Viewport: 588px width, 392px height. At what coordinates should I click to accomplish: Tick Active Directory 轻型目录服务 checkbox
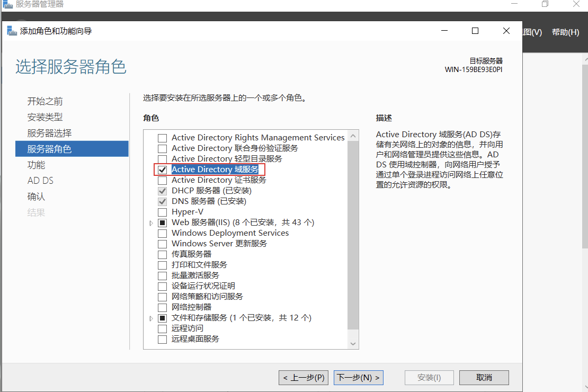[x=163, y=159]
